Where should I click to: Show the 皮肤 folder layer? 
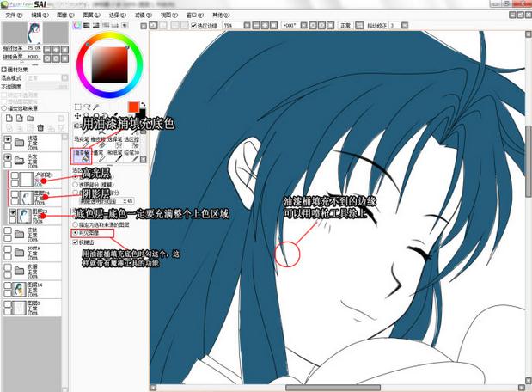point(8,230)
